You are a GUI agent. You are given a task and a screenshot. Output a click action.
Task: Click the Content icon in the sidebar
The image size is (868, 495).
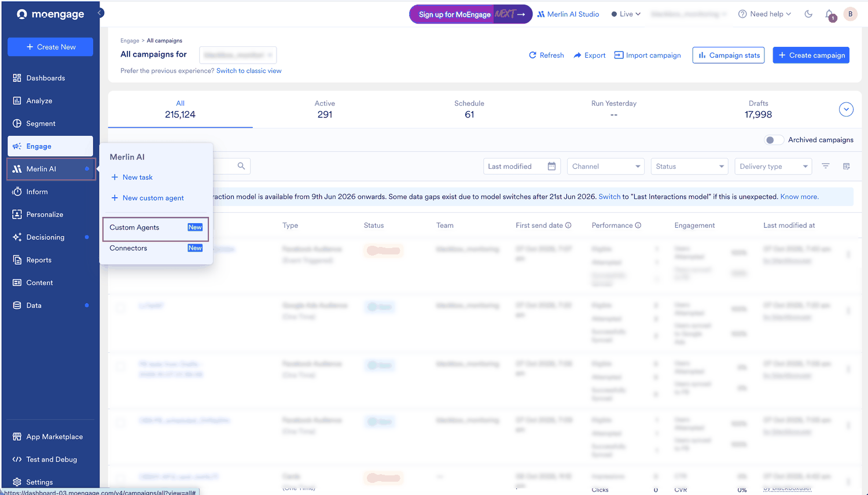[17, 283]
